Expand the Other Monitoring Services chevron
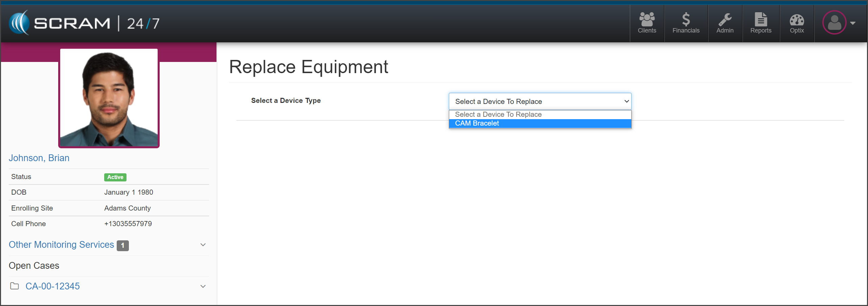 (x=203, y=245)
